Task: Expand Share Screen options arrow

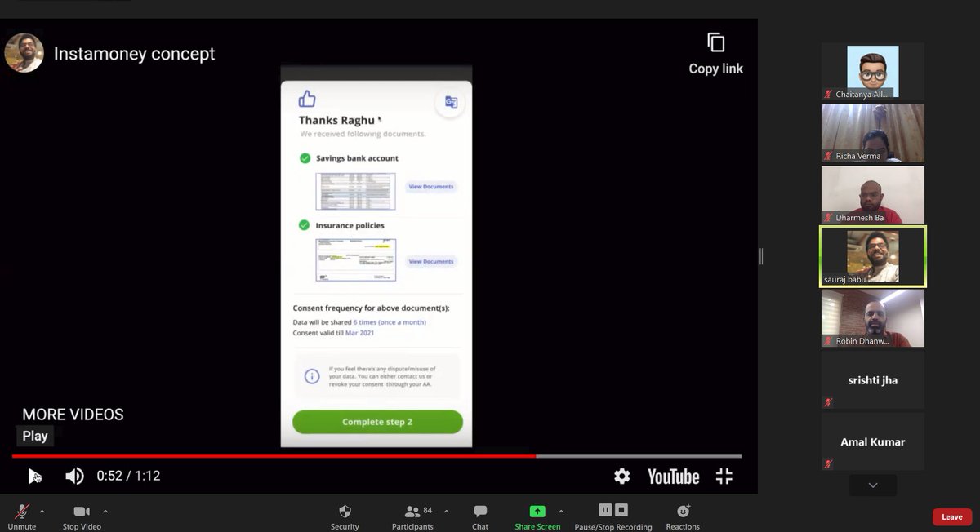Action: point(560,512)
